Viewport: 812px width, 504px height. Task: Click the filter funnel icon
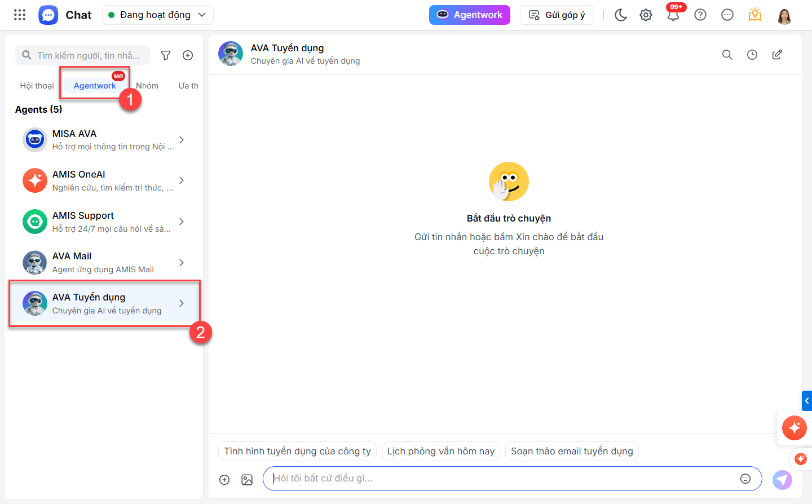pos(166,55)
